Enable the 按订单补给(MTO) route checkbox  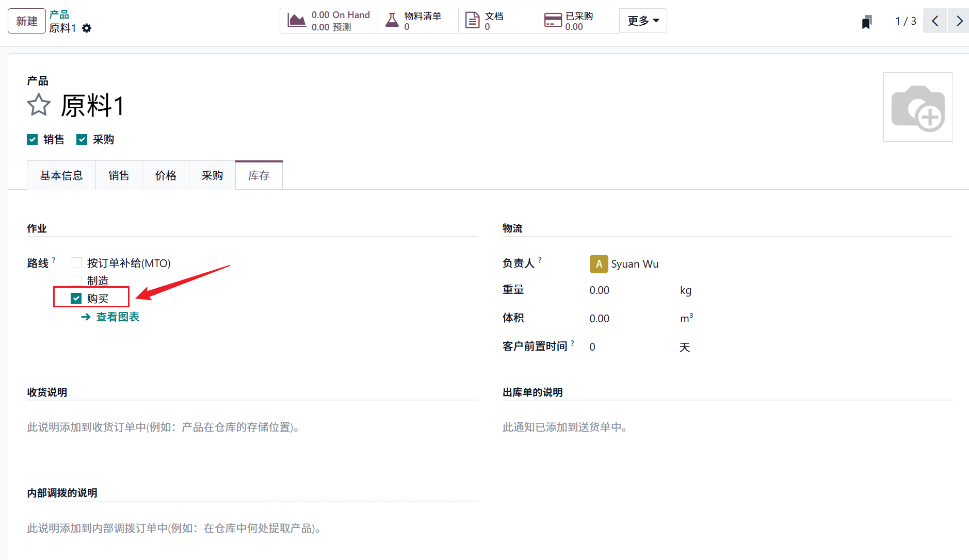76,263
